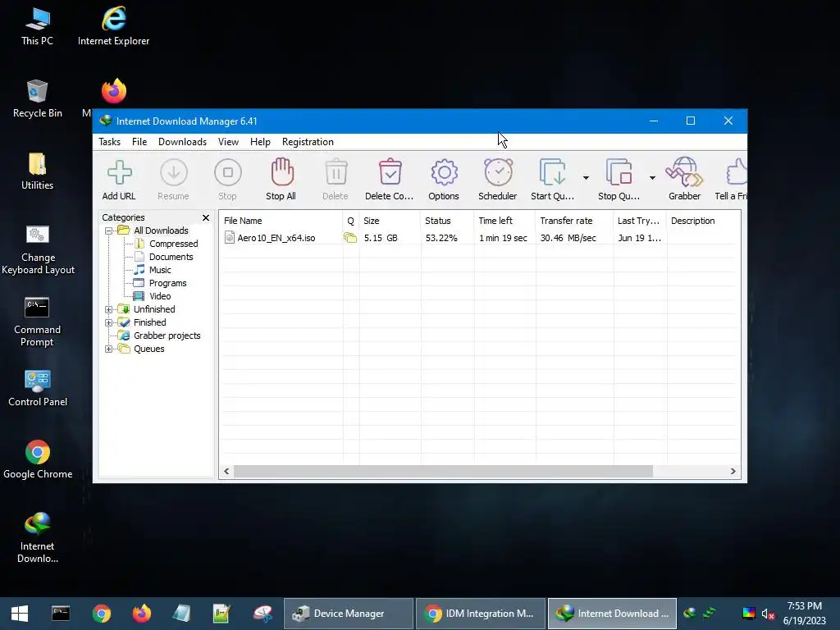The image size is (840, 630).
Task: Open Stop Queue dropdown arrow
Action: click(x=652, y=177)
